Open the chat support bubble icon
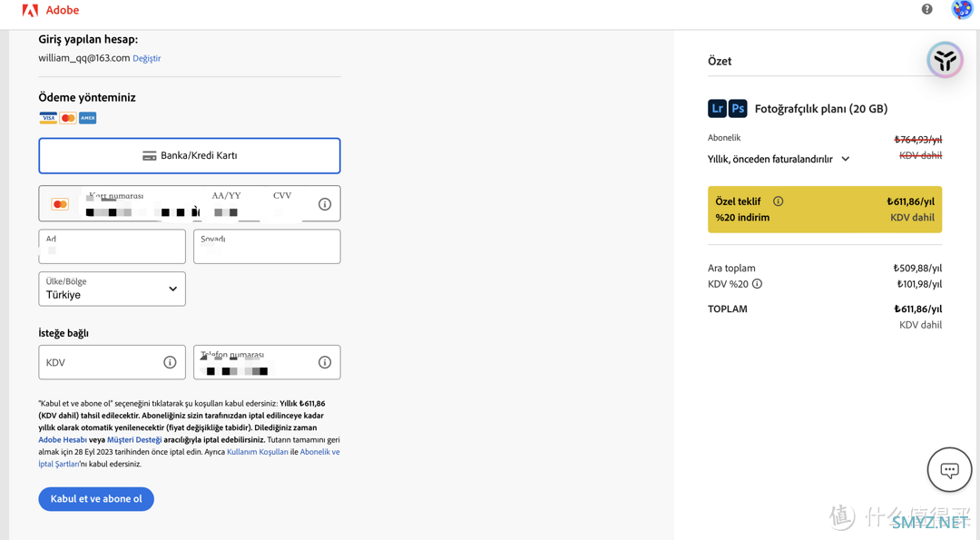980x540 pixels. pos(949,469)
